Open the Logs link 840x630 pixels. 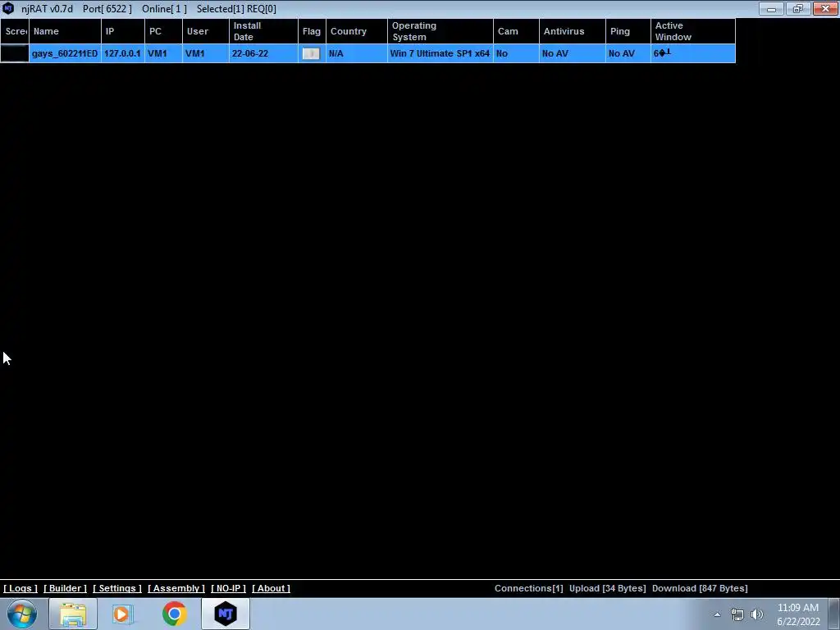pyautogui.click(x=21, y=588)
